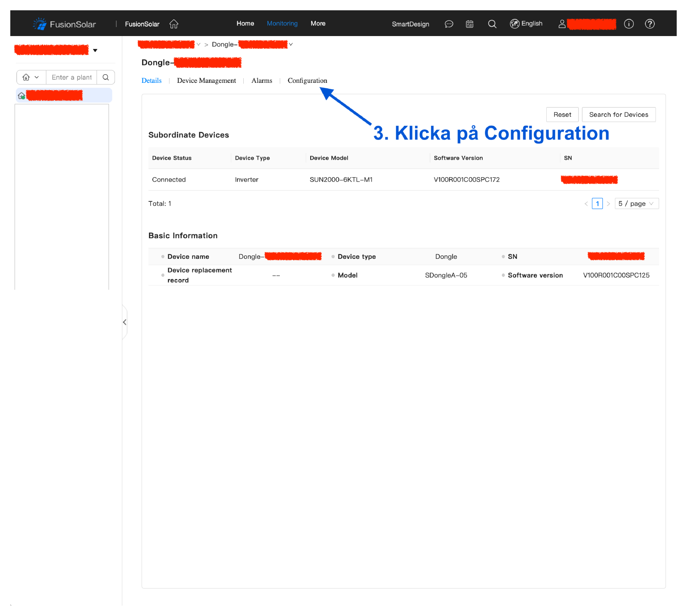Click the Inverter device type cell
The width and height of the screenshot is (687, 616).
pos(246,179)
